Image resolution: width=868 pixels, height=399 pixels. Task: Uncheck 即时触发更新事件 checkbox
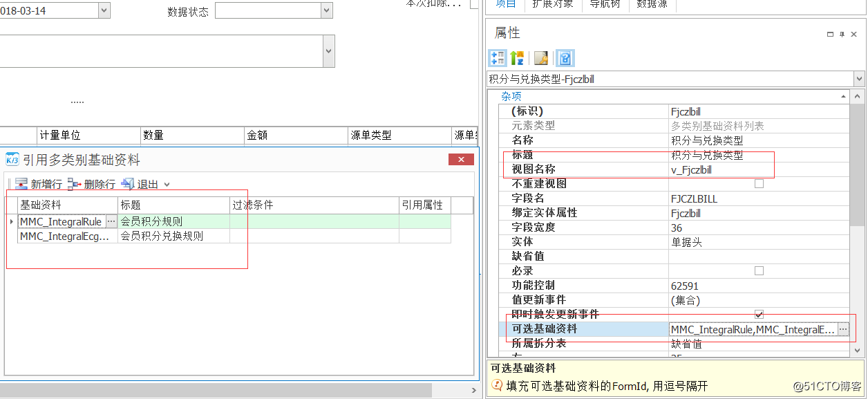[759, 315]
